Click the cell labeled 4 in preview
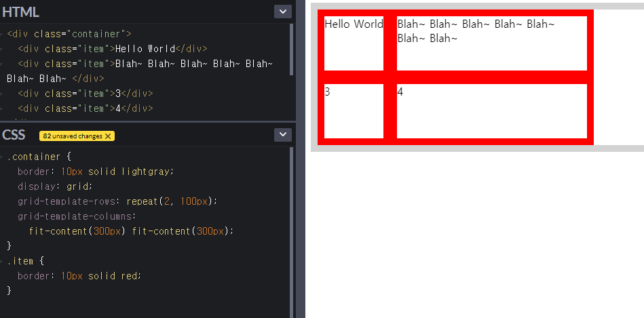The height and width of the screenshot is (318, 644). pyautogui.click(x=492, y=111)
